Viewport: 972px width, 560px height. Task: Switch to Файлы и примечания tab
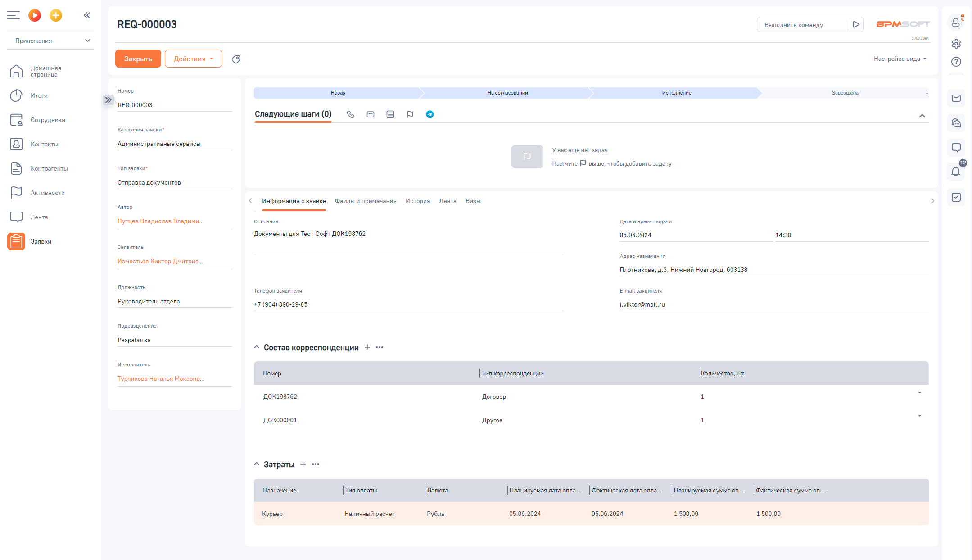coord(366,201)
